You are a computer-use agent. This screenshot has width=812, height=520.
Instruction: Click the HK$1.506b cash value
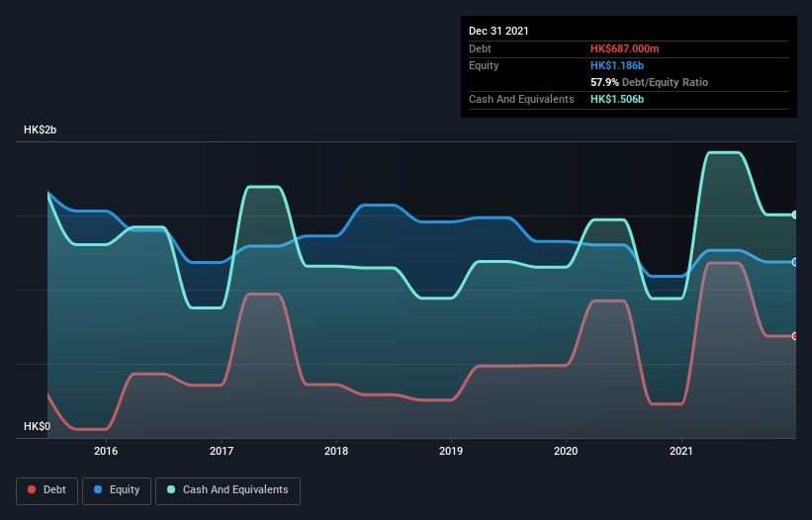coord(617,99)
